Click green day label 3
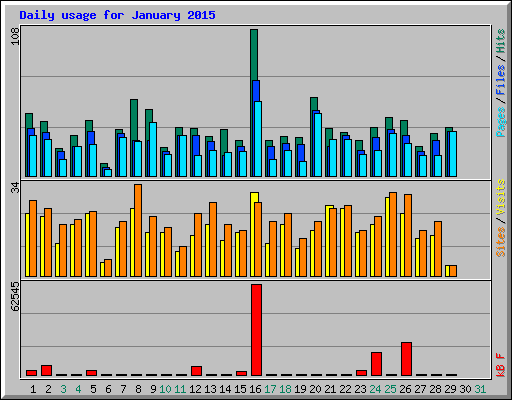 tap(63, 389)
